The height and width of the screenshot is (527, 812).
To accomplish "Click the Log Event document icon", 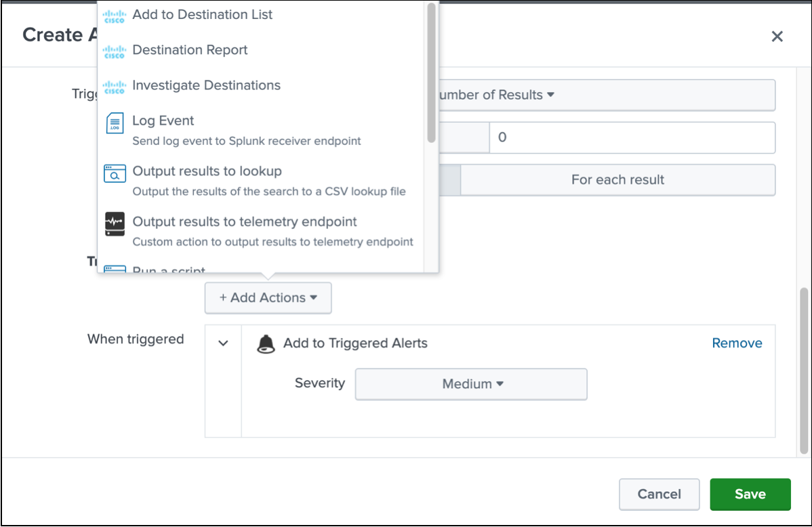I will coord(115,123).
